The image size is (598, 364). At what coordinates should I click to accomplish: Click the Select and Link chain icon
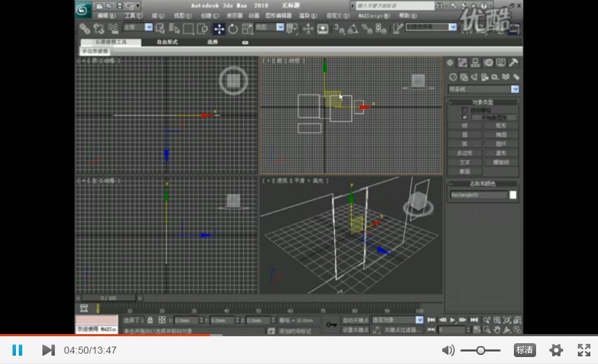85,28
